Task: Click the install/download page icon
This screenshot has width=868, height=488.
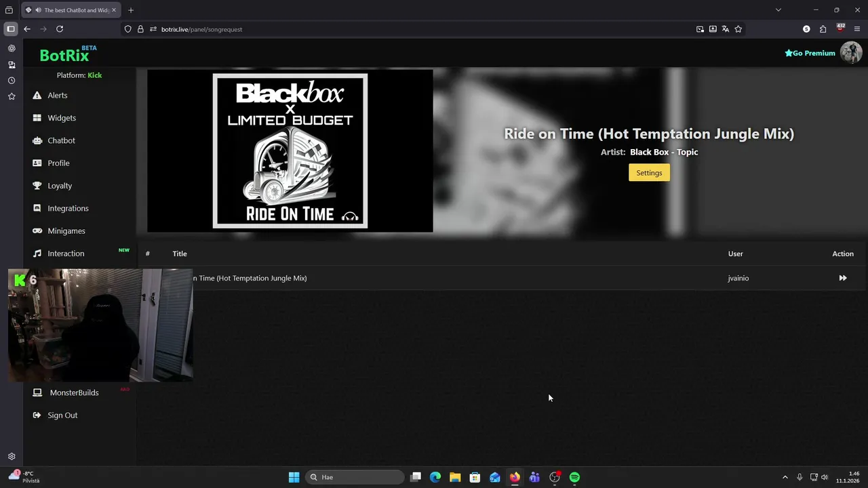Action: click(x=713, y=29)
